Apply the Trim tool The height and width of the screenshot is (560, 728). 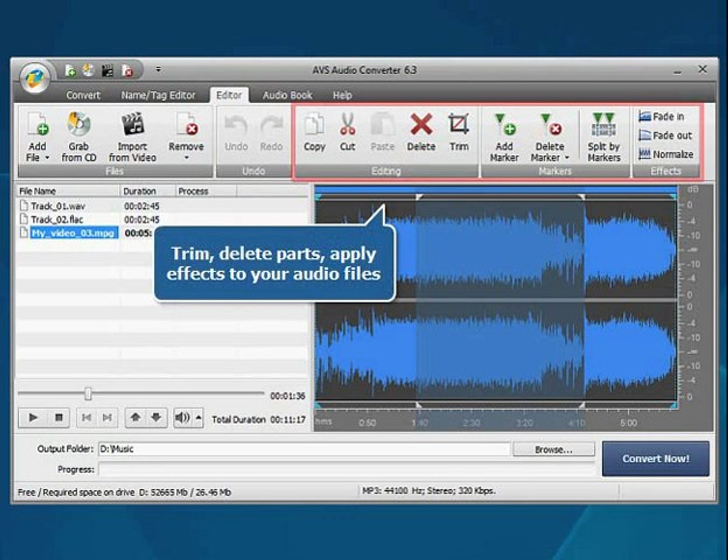tap(459, 133)
